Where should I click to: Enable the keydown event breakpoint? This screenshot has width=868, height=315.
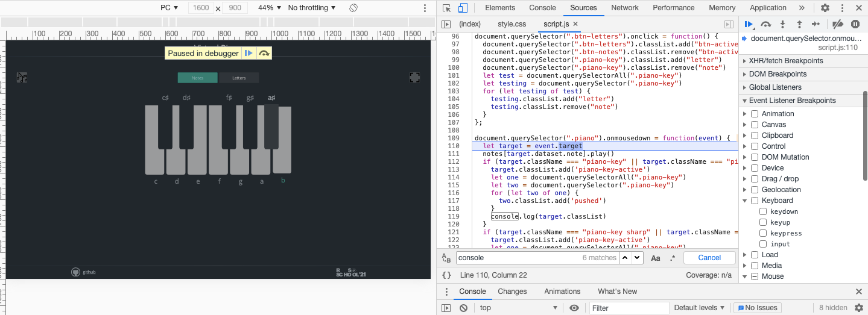[763, 211]
